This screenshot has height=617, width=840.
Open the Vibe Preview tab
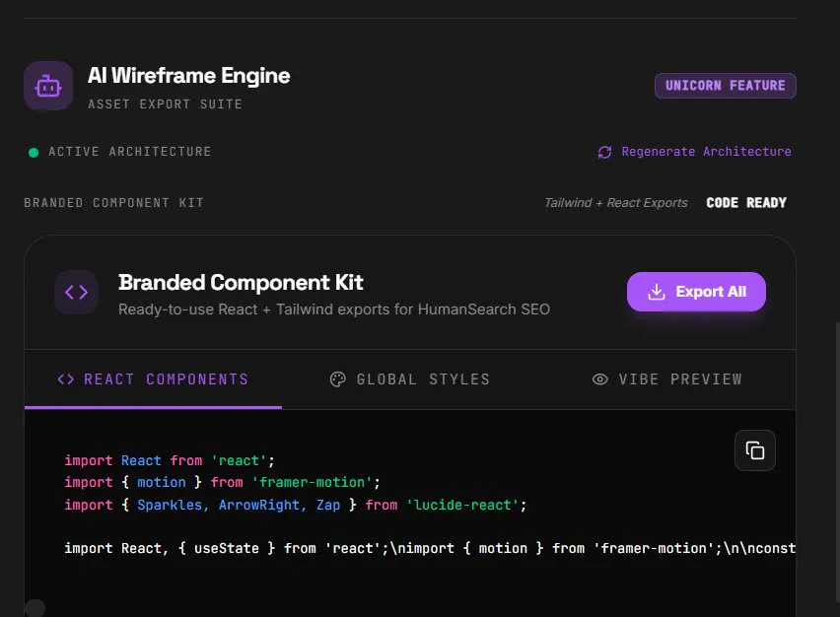coord(666,379)
